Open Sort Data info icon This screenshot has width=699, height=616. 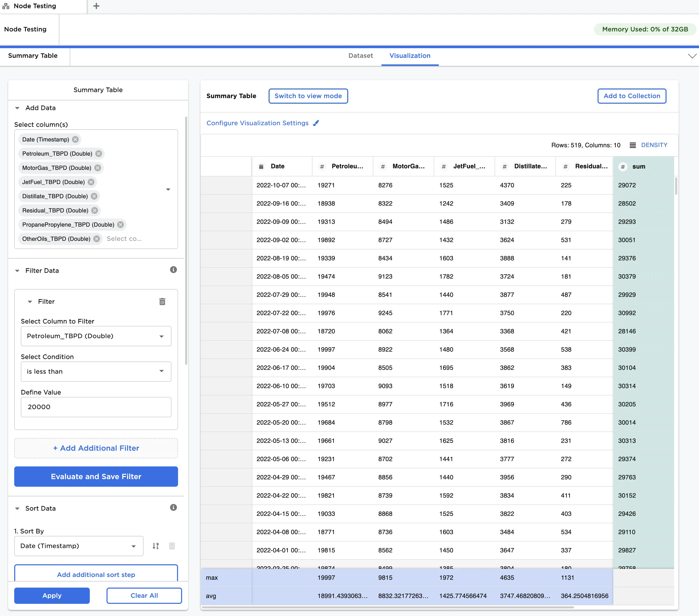[x=173, y=507]
